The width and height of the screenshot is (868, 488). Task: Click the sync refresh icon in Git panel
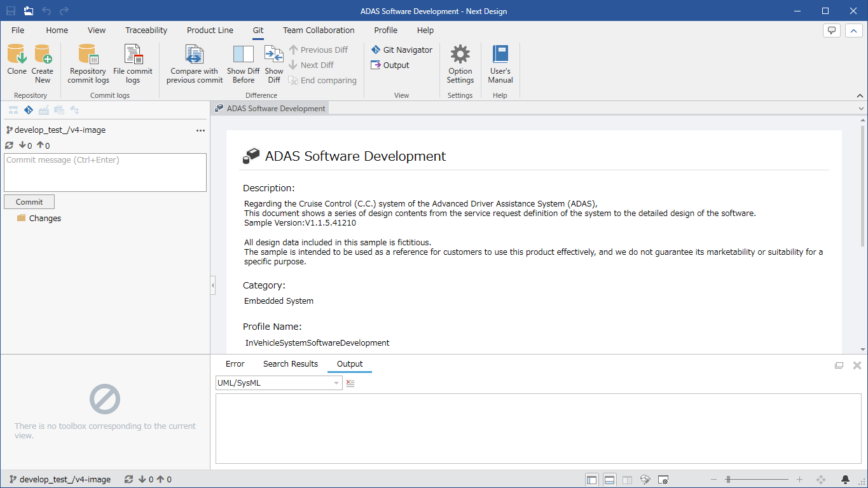tap(9, 146)
